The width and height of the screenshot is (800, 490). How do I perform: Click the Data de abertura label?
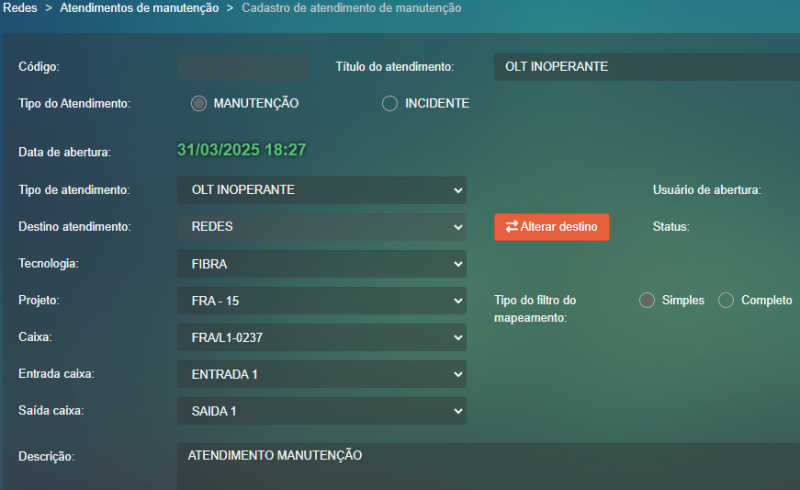coord(65,152)
